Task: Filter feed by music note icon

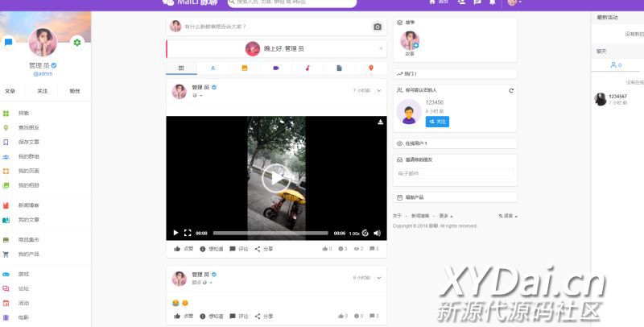Action: [308, 68]
